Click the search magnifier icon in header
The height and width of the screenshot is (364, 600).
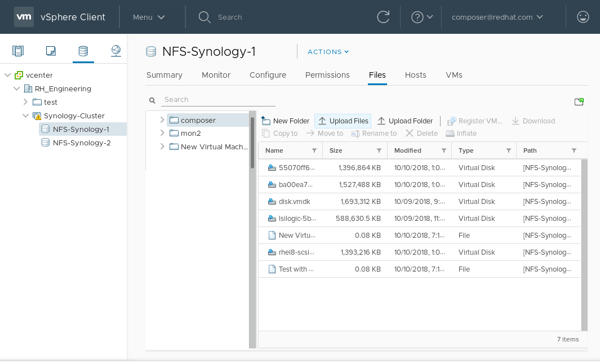(x=204, y=17)
